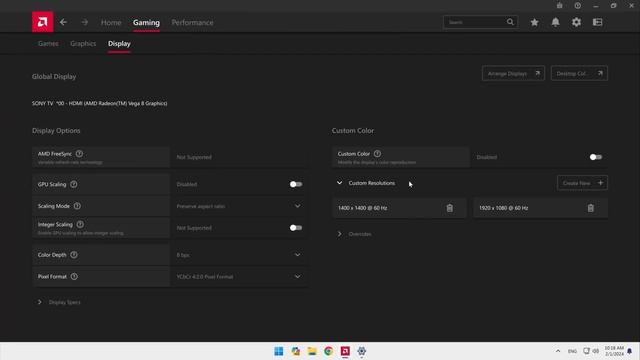Open Chrome from taskbar
Image resolution: width=640 pixels, height=360 pixels.
[x=329, y=351]
